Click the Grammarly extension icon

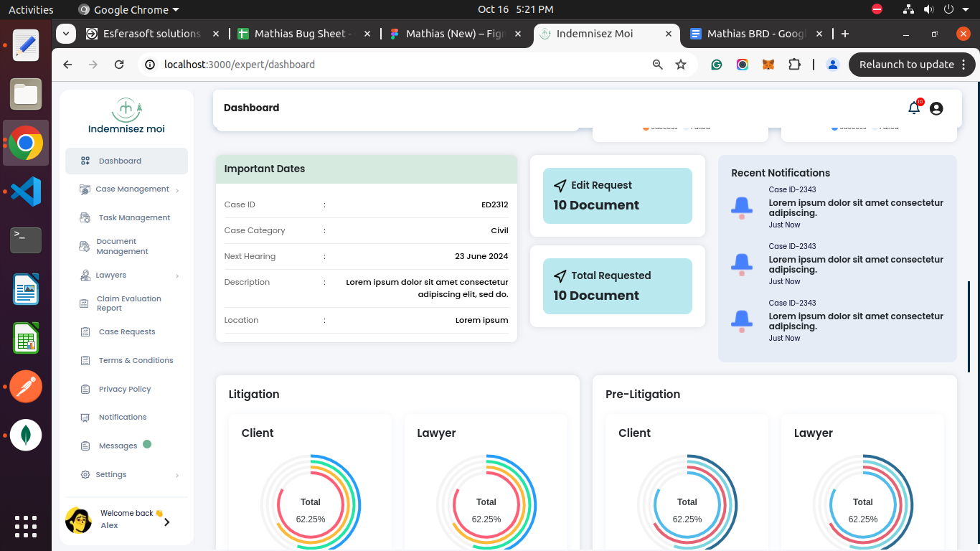pyautogui.click(x=716, y=65)
